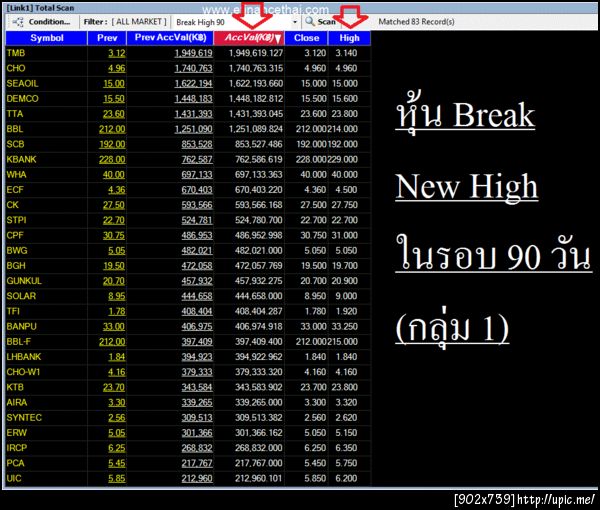
Task: Select the BBL symbol
Action: coord(15,129)
